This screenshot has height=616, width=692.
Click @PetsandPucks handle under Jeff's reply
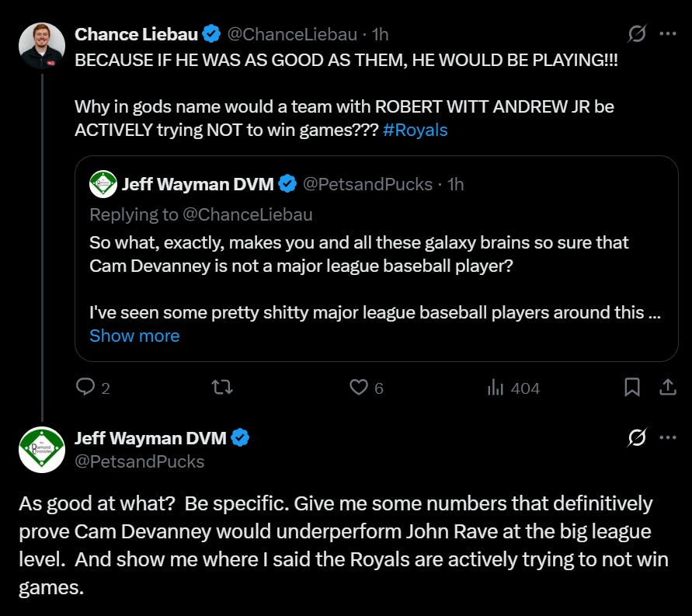pyautogui.click(x=139, y=461)
